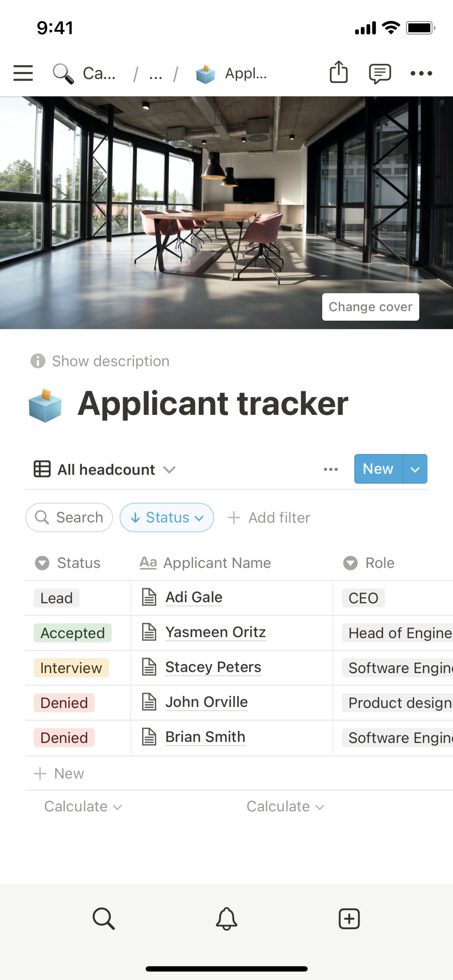The height and width of the screenshot is (980, 453).
Task: Open Calculate under the Status column
Action: (83, 807)
